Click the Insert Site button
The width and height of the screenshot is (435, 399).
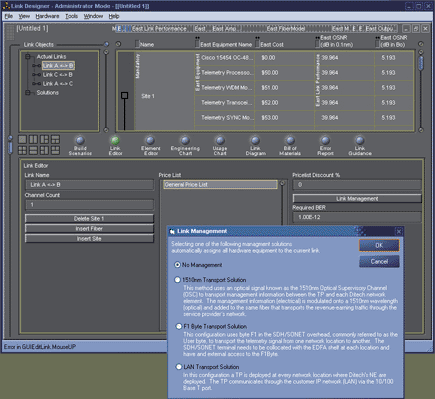coord(89,239)
